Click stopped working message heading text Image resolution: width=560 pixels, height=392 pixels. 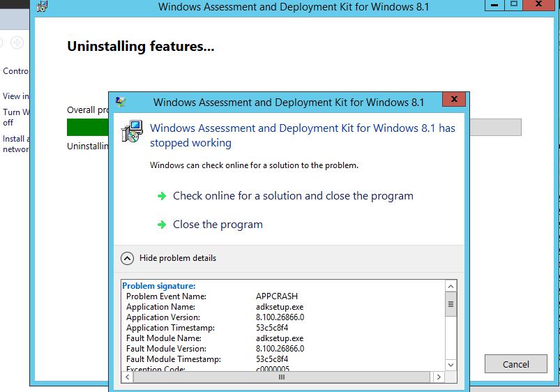click(x=303, y=135)
